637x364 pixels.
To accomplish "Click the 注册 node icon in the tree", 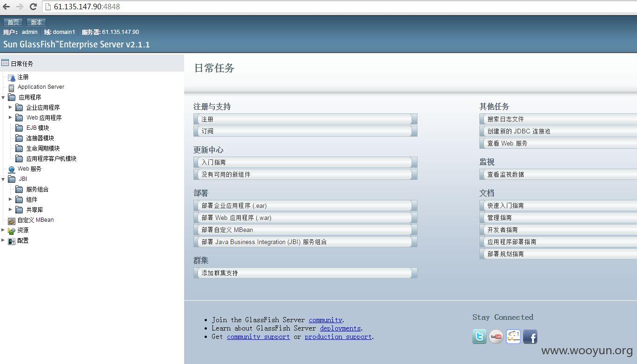I will coord(12,78).
